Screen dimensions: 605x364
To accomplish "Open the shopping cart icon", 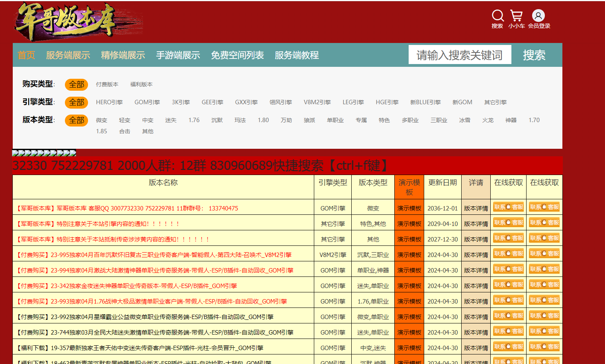I will point(516,16).
